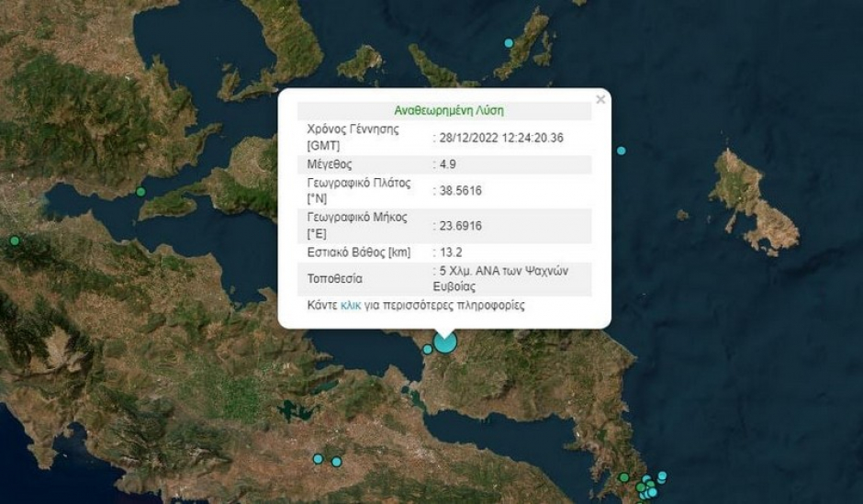Click the longitude value 23.6916
The height and width of the screenshot is (504, 863).
[460, 226]
